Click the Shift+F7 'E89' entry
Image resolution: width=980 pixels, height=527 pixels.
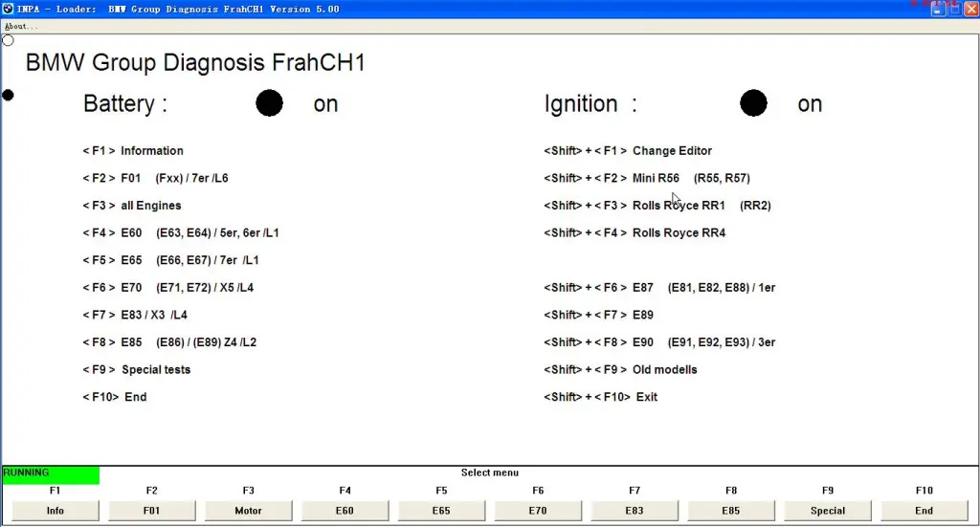click(x=599, y=316)
